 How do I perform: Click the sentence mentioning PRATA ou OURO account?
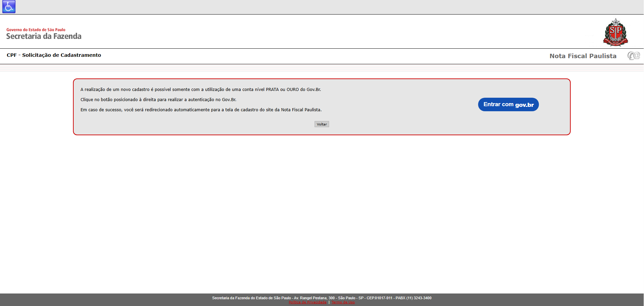(201, 90)
